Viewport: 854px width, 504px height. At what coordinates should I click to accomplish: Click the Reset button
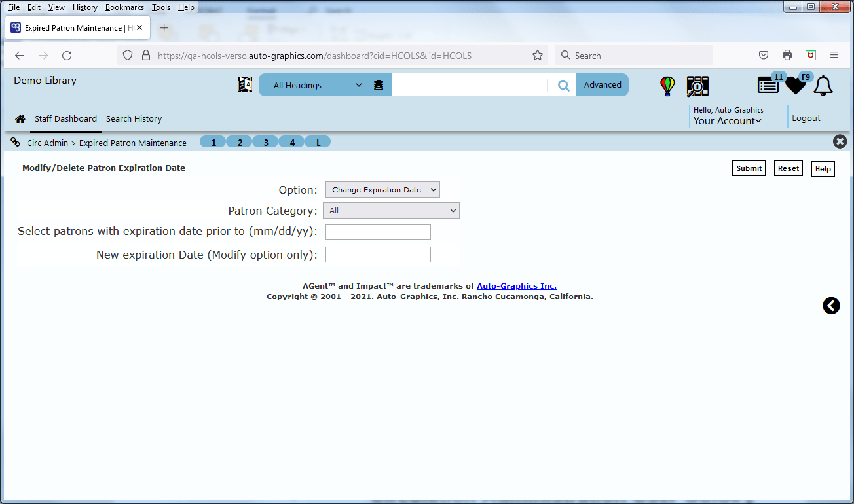[x=789, y=168]
